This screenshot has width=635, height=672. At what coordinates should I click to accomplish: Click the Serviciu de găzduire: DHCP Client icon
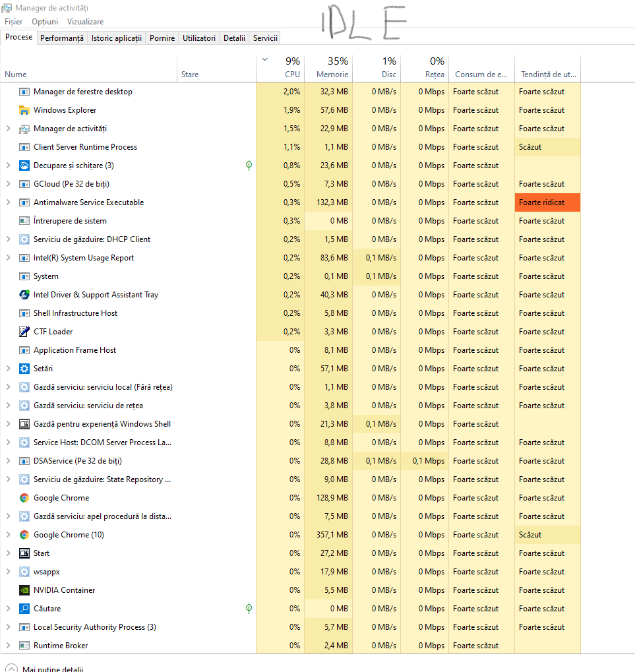24,239
